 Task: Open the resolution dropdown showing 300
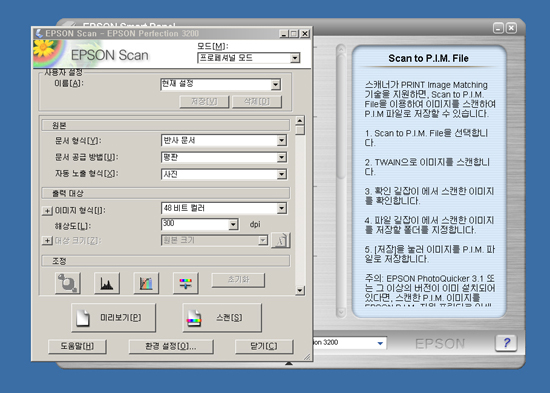tap(233, 225)
